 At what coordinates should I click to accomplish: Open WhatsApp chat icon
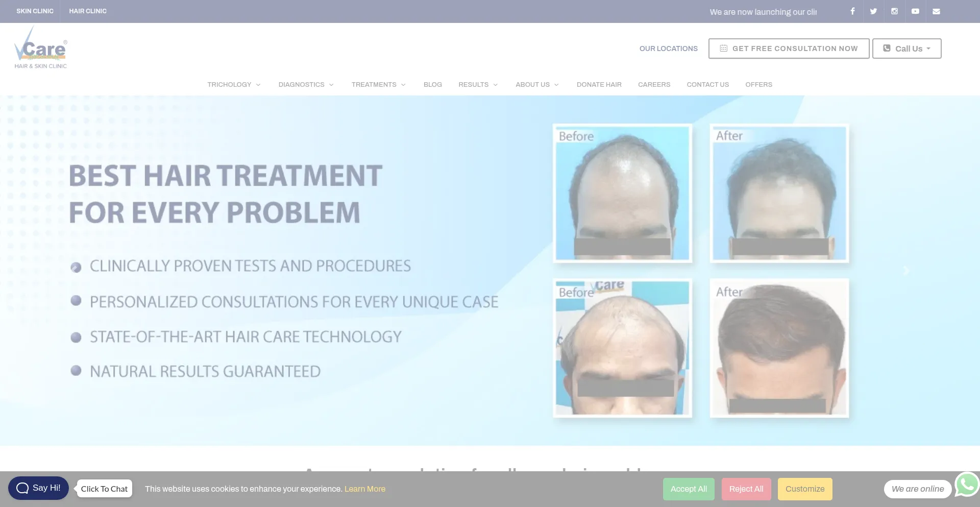(x=967, y=485)
